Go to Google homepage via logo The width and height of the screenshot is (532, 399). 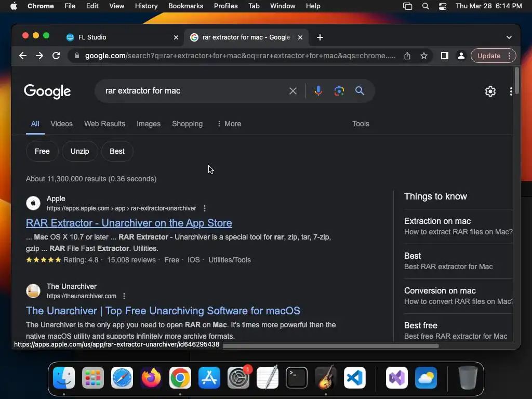point(47,91)
